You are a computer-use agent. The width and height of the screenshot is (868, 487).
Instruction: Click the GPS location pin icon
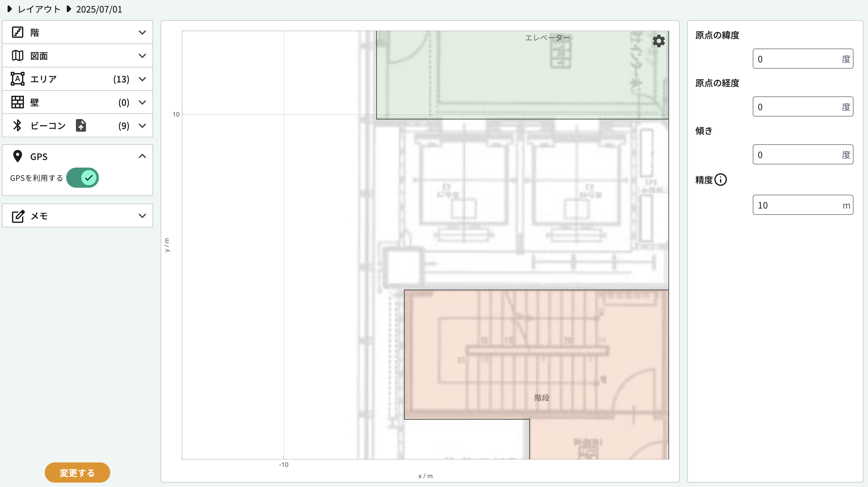[18, 156]
